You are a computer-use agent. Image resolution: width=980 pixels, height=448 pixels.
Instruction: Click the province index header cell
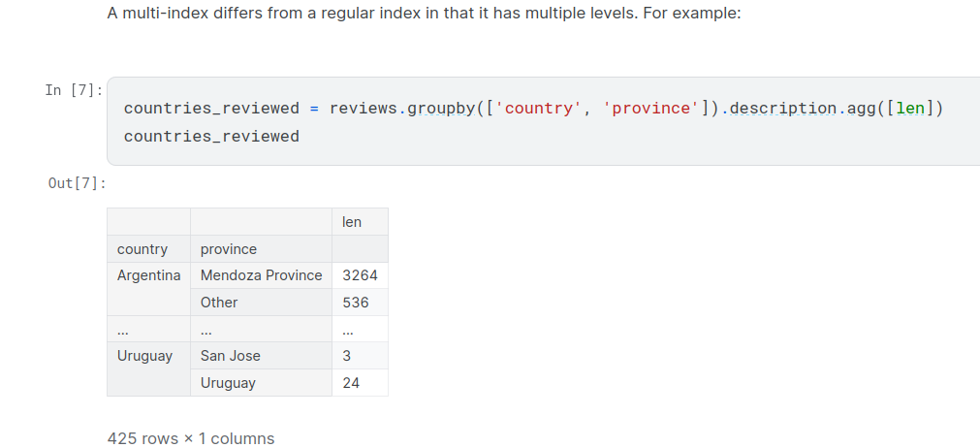coord(229,249)
